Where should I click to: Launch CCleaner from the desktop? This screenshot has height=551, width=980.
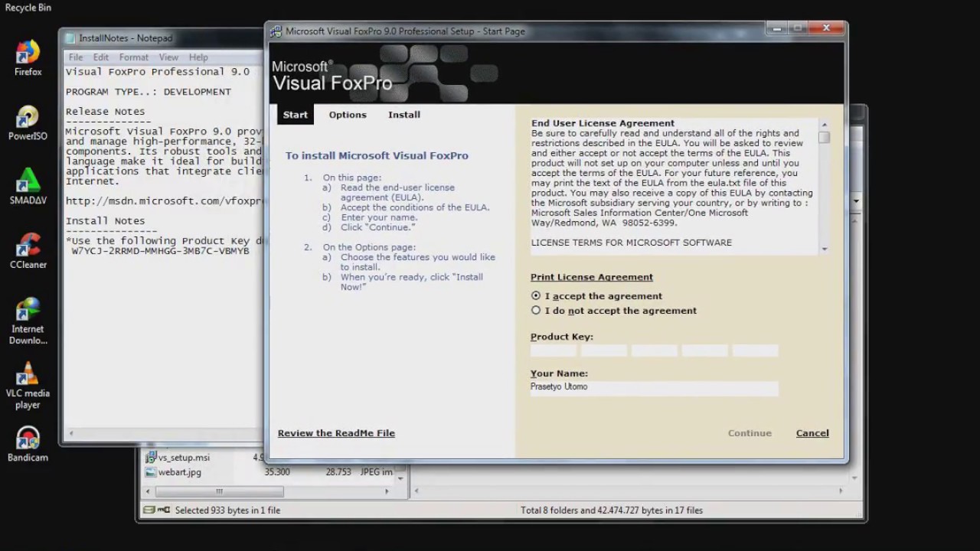click(28, 251)
